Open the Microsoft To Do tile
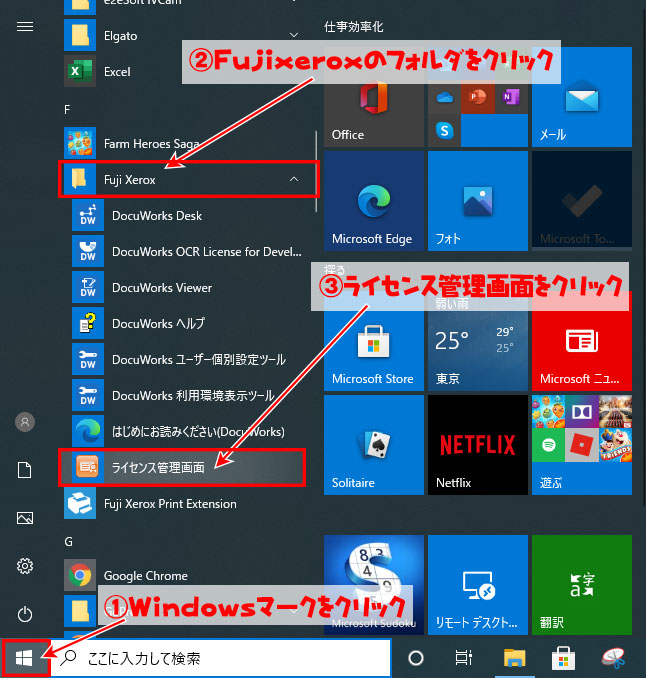Image resolution: width=646 pixels, height=678 pixels. click(x=582, y=201)
